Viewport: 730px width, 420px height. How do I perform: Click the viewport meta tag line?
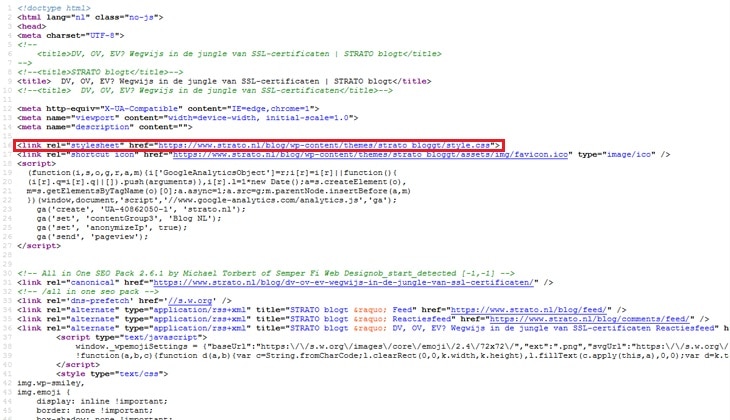tap(188, 118)
